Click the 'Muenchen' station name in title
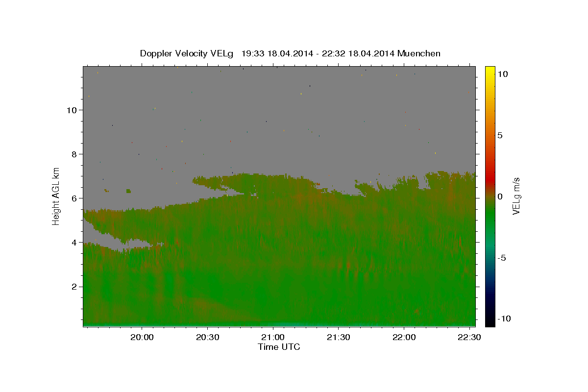This screenshot has width=588, height=392. [419, 53]
